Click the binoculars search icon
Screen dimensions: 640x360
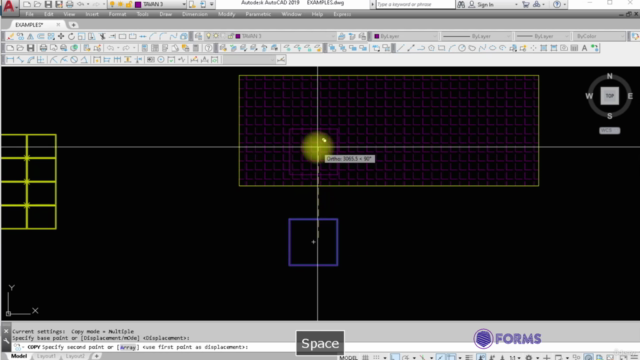click(461, 4)
